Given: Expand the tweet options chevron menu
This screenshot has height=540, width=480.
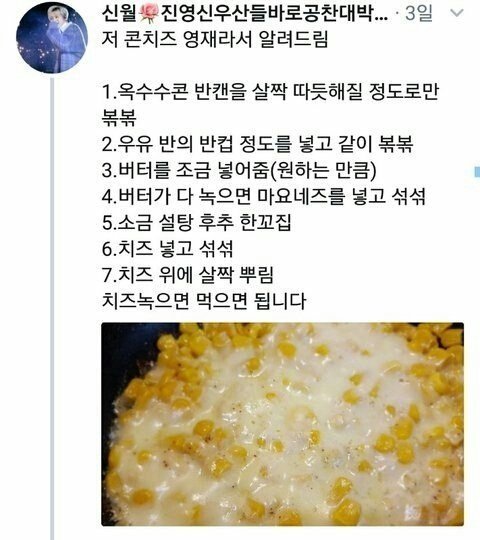Looking at the screenshot, I should [x=457, y=13].
